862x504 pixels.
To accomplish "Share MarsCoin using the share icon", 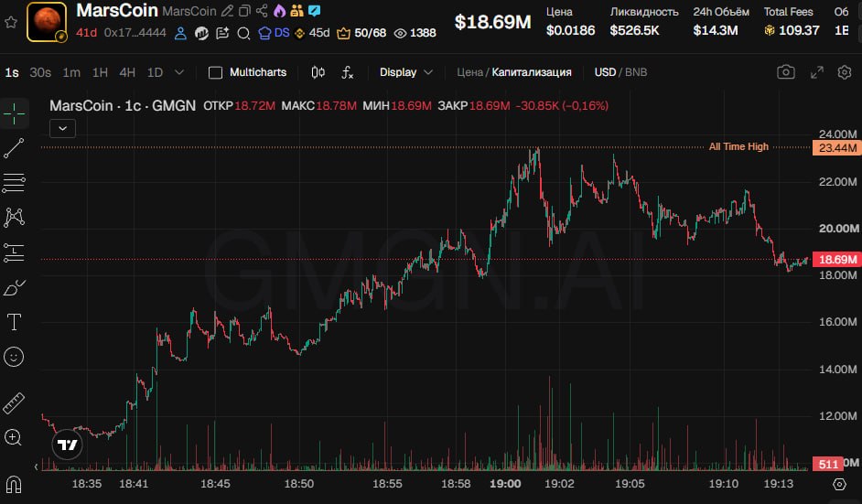I will click(x=263, y=11).
